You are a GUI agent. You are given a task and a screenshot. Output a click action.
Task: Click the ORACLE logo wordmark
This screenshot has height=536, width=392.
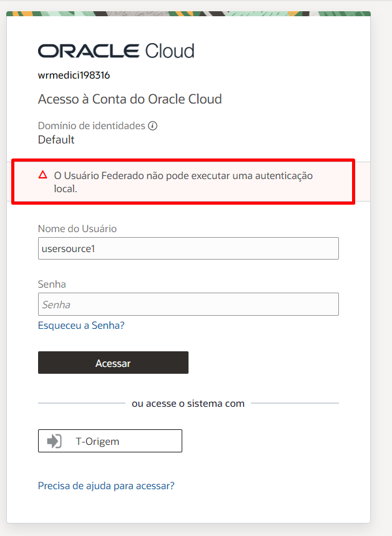pyautogui.click(x=89, y=51)
